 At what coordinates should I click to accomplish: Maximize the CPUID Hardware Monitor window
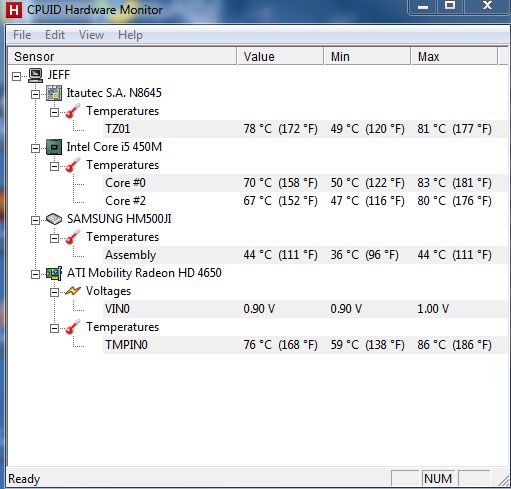click(x=450, y=6)
